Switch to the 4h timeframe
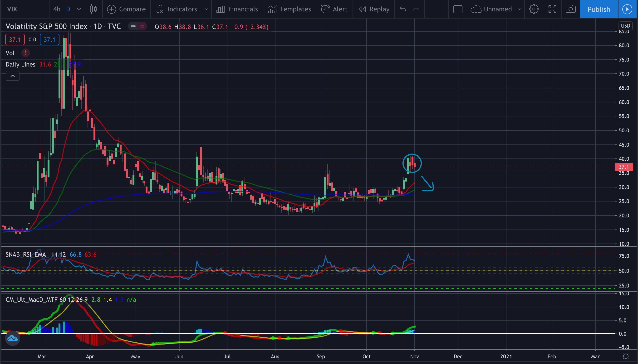This screenshot has width=638, height=364. (x=57, y=9)
